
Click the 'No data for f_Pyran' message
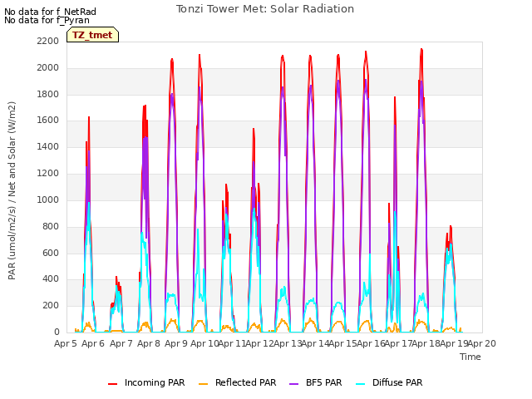click(47, 20)
